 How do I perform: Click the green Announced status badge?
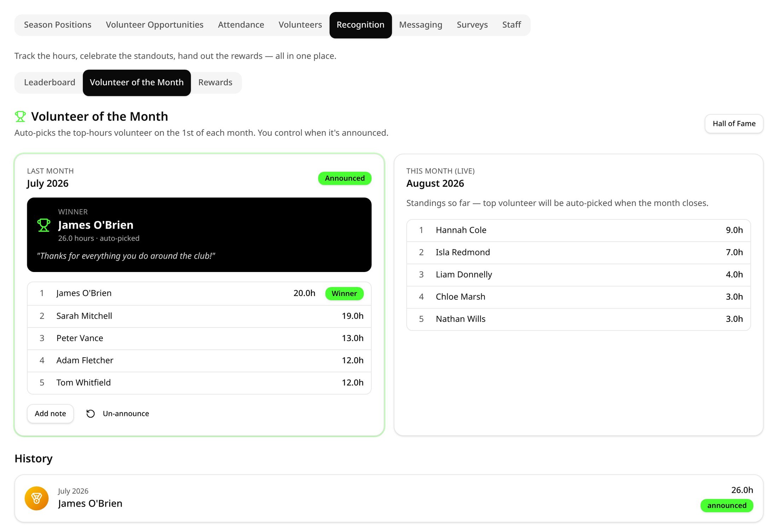point(344,178)
